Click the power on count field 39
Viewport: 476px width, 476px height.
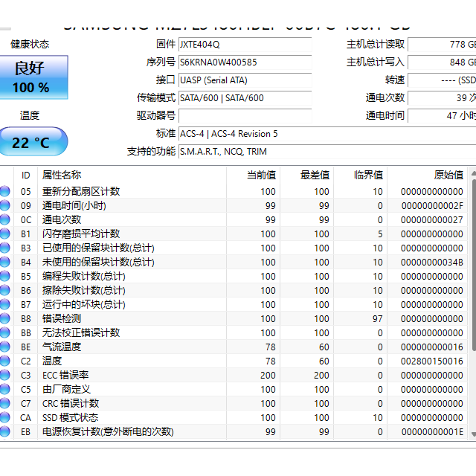click(x=442, y=98)
